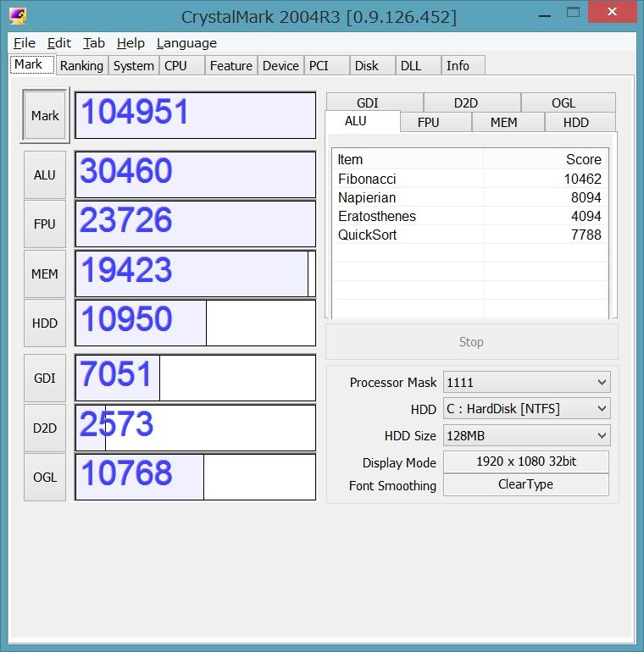Click the D2D score bar 2573

[195, 428]
